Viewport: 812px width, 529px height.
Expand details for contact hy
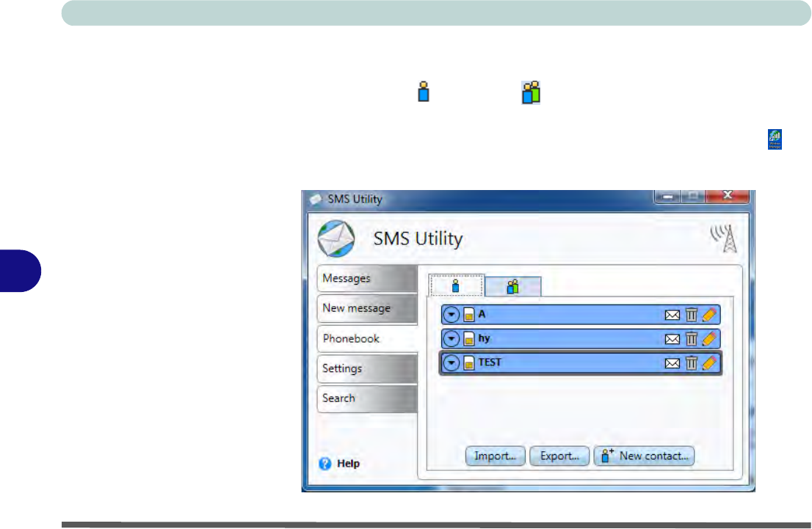(x=452, y=339)
